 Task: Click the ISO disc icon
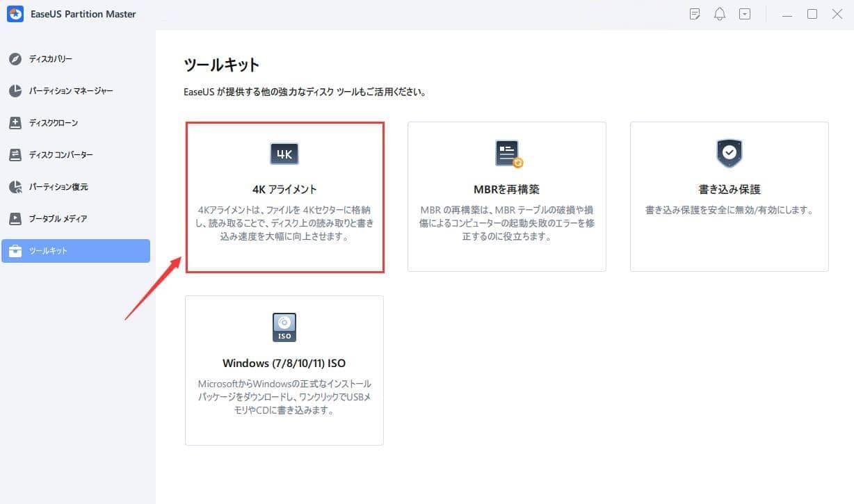[x=284, y=327]
